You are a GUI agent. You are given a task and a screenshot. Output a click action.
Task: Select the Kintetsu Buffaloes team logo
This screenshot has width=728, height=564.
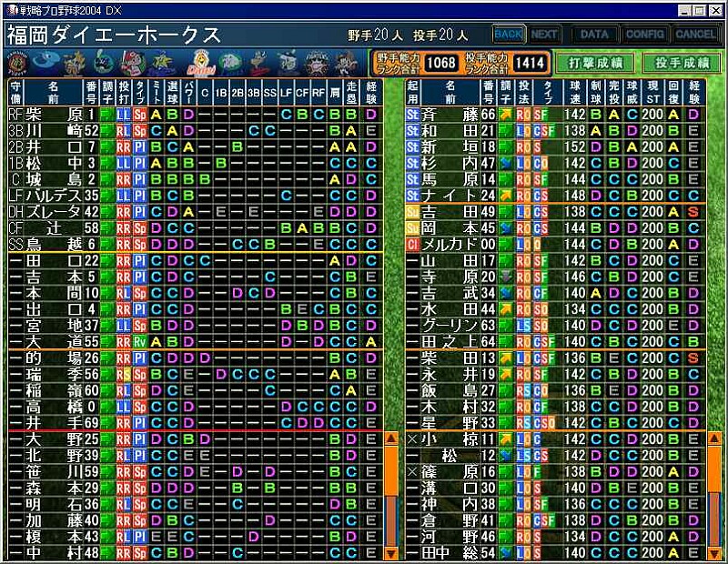click(260, 63)
